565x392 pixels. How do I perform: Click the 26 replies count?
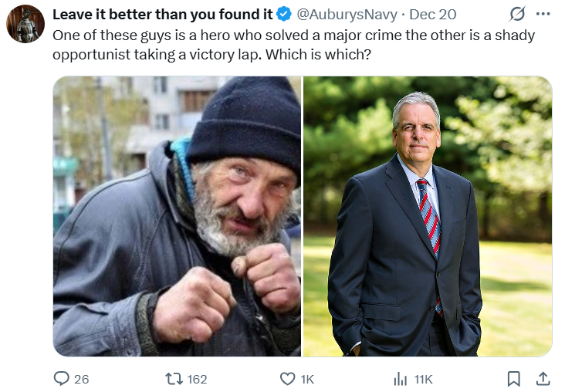[x=82, y=379]
